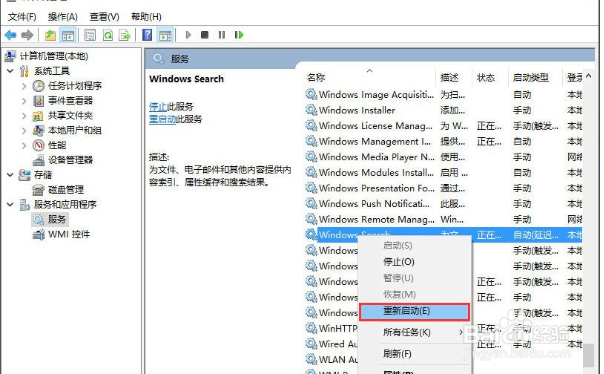This screenshot has height=374, width=604.
Task: Select Windows Installer service row
Action: pyautogui.click(x=444, y=110)
